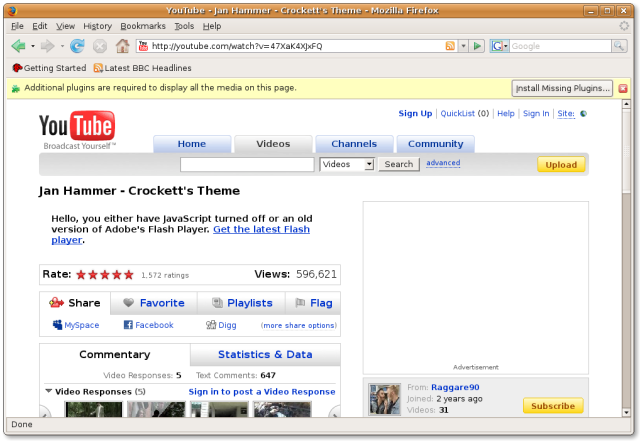Click the RSS feed icon in address bar

pyautogui.click(x=450, y=46)
